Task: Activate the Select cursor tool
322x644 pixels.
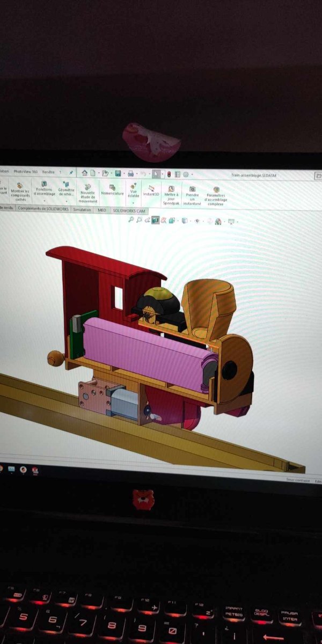Action: (x=156, y=174)
